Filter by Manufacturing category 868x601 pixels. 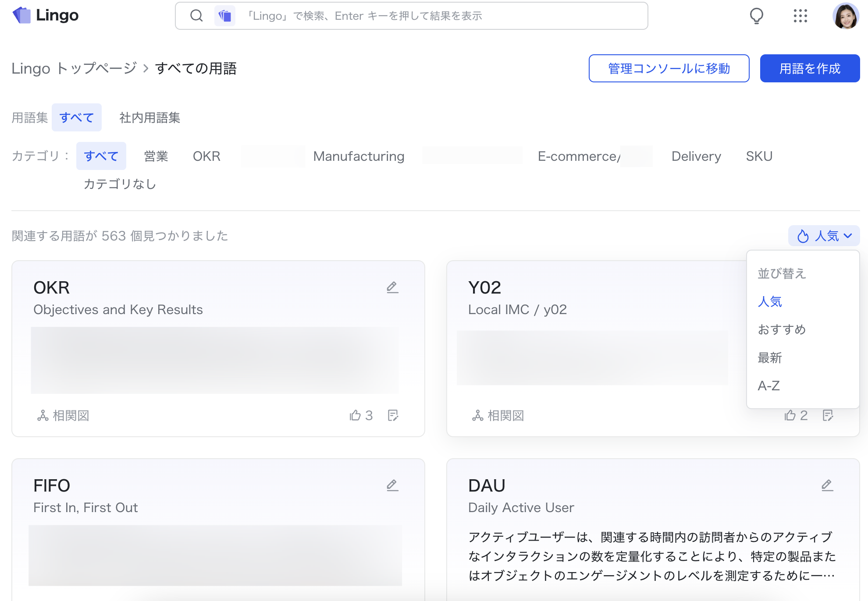click(x=359, y=156)
